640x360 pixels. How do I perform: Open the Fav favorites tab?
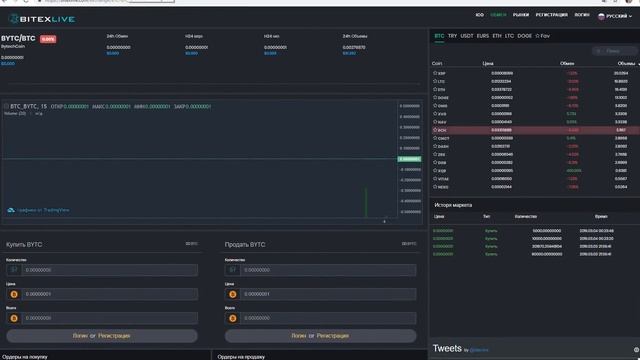[x=542, y=36]
